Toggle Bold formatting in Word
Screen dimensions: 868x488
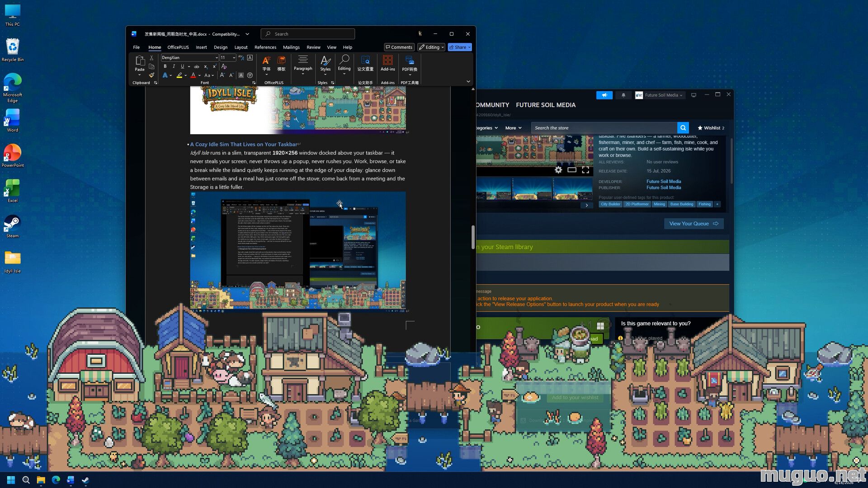pos(165,66)
